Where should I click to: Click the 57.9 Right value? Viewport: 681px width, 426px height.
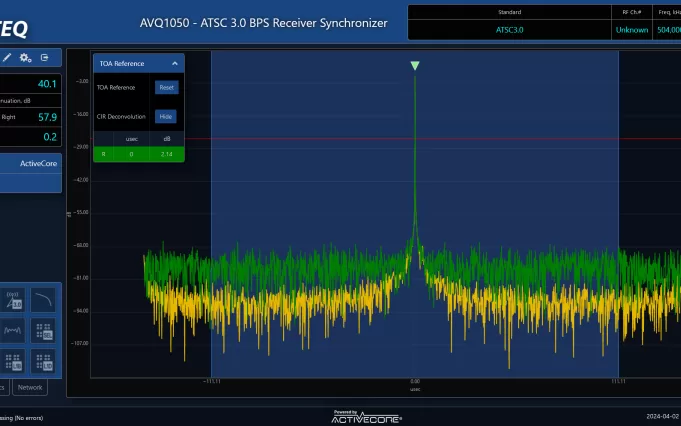click(47, 117)
